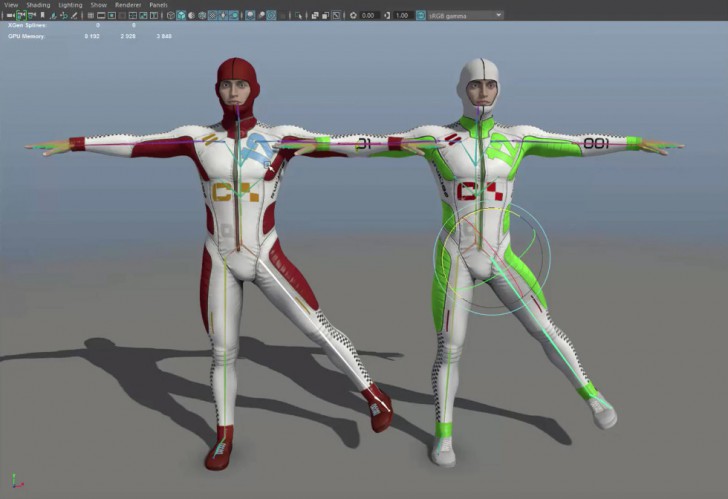
Task: Toggle Isolate Select icon
Action: (x=299, y=16)
